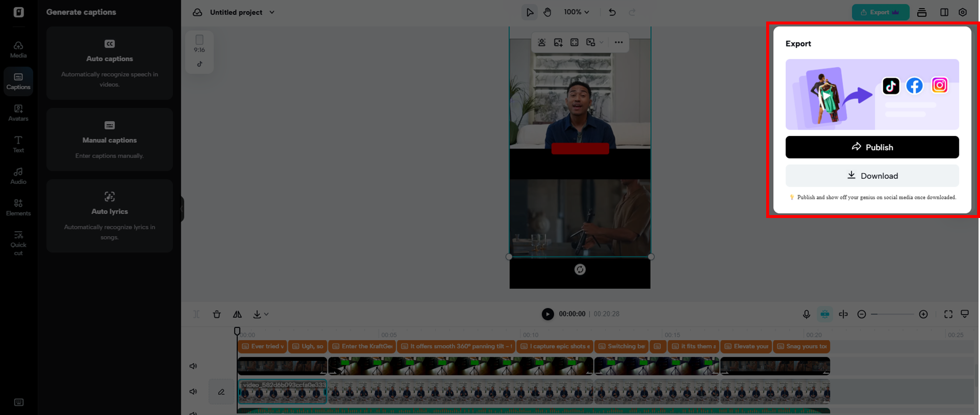Select the 'I capture epic shots' caption clip
This screenshot has height=415, width=980.
click(555, 347)
